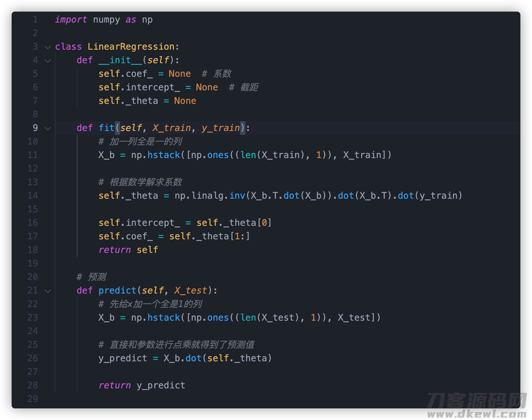This screenshot has width=532, height=420.
Task: Click 'None' value on line 6
Action: point(207,87)
